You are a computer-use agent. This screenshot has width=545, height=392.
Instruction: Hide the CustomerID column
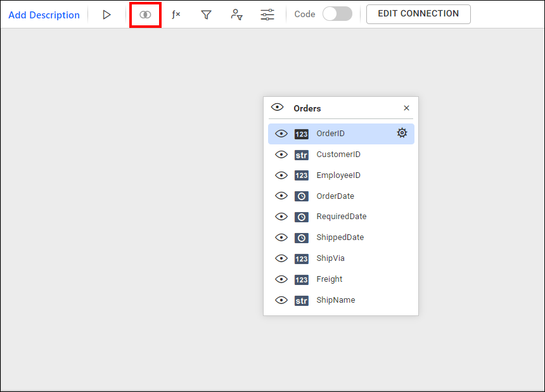tap(281, 155)
